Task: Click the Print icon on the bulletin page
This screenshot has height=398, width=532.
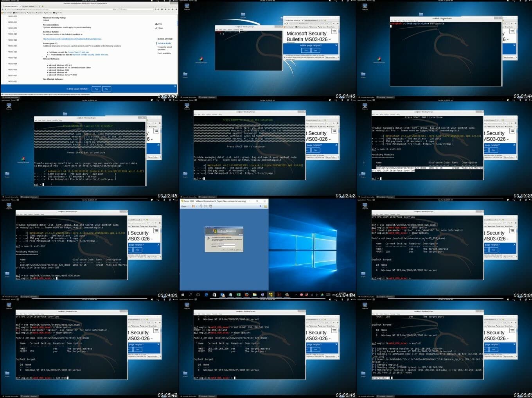Action: [159, 24]
